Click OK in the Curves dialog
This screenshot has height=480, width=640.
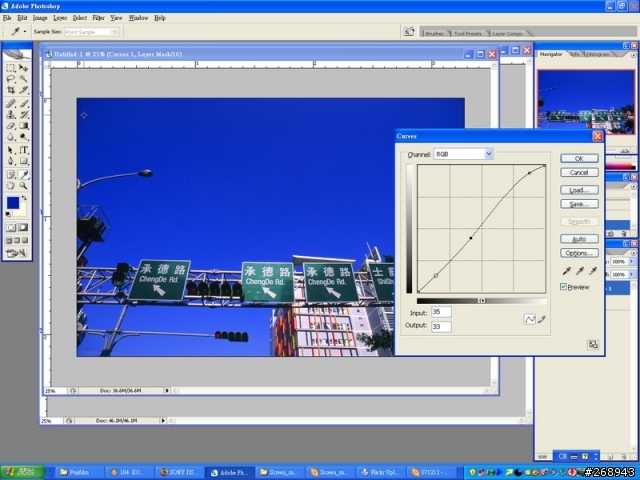tap(579, 158)
